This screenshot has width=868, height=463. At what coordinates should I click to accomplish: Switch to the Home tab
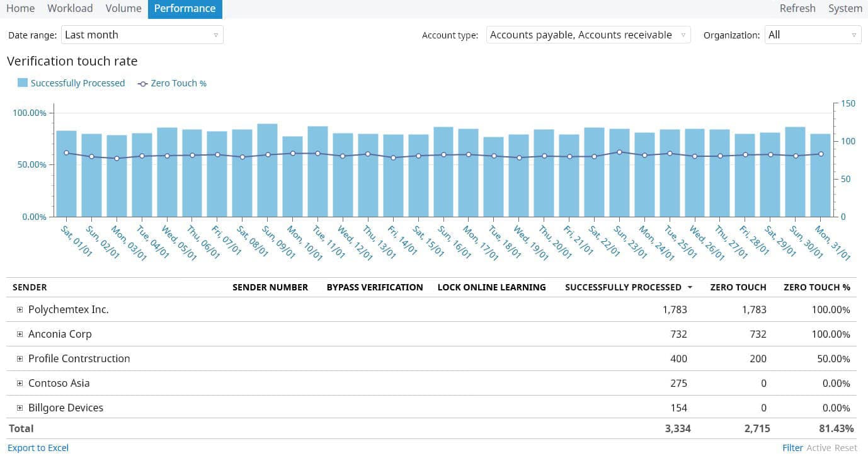(20, 9)
